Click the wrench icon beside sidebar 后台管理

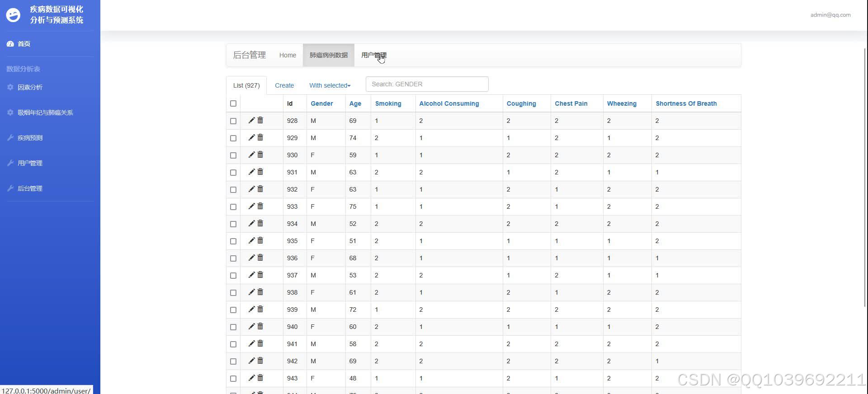[10, 188]
